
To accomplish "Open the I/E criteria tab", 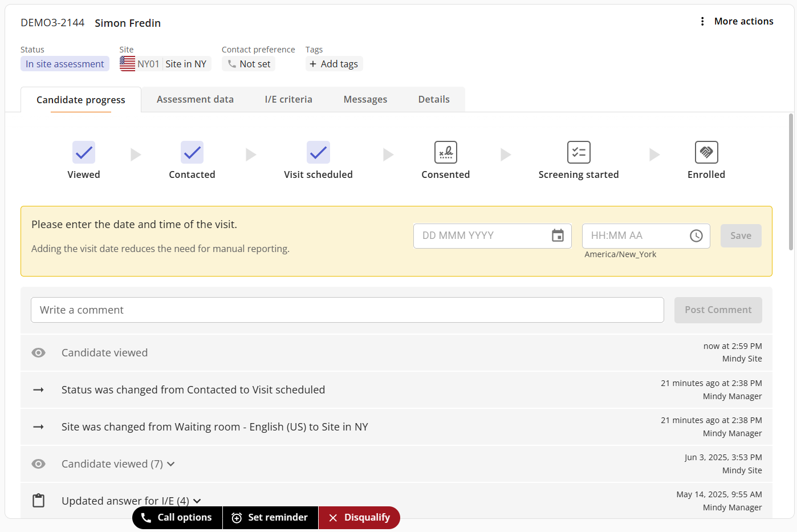I will 288,99.
